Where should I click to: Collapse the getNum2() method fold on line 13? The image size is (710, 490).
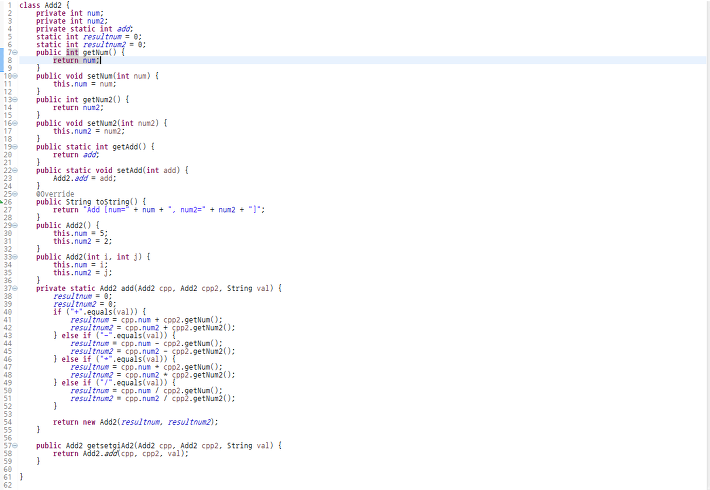pos(15,99)
